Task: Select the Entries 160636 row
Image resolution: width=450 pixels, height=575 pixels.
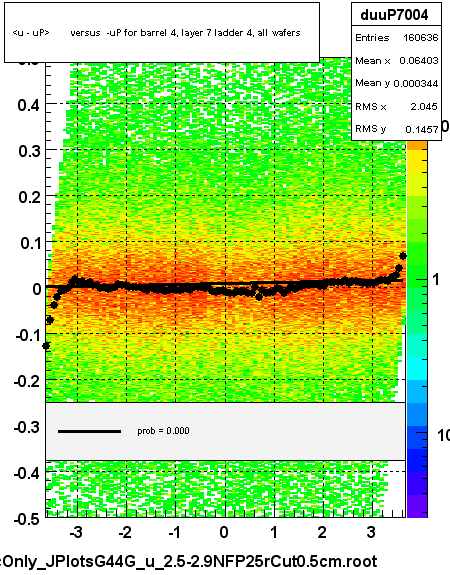Action: point(396,38)
